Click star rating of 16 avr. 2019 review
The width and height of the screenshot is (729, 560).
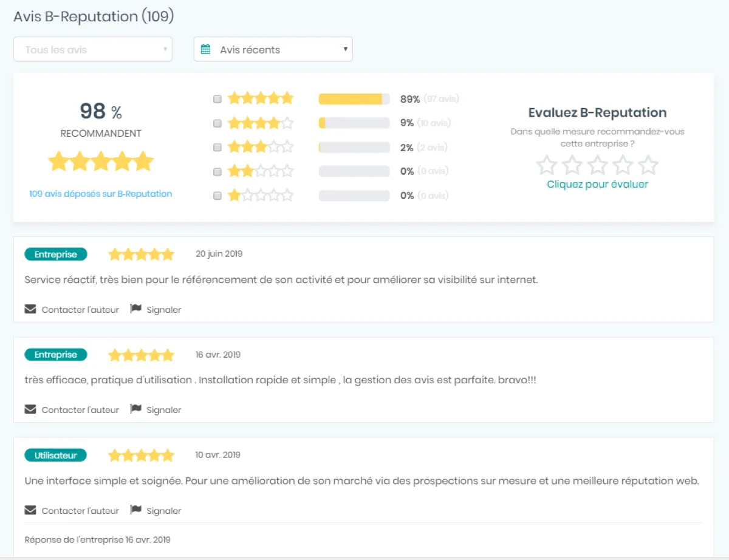142,354
